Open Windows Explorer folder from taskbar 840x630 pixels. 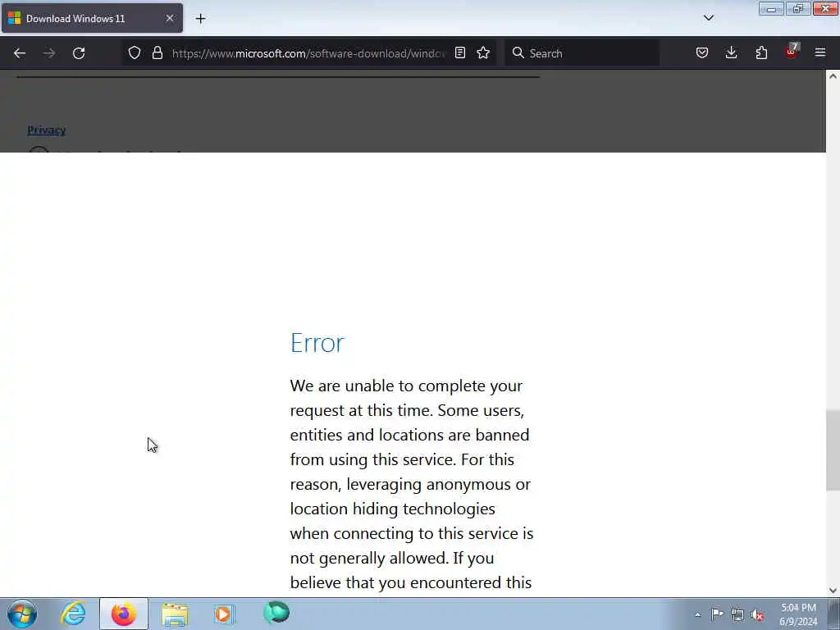click(175, 614)
